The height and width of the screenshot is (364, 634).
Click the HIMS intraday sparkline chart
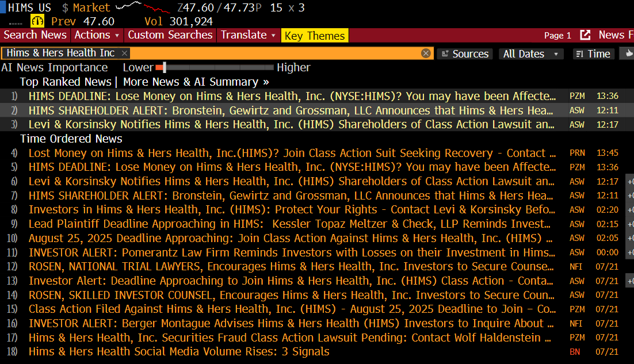[x=143, y=7]
